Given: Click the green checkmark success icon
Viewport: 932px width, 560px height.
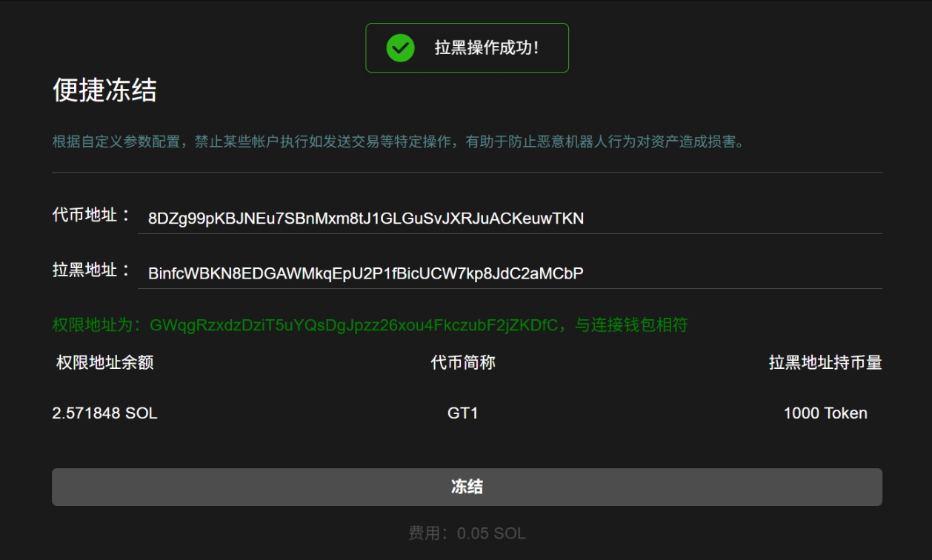Looking at the screenshot, I should (400, 48).
